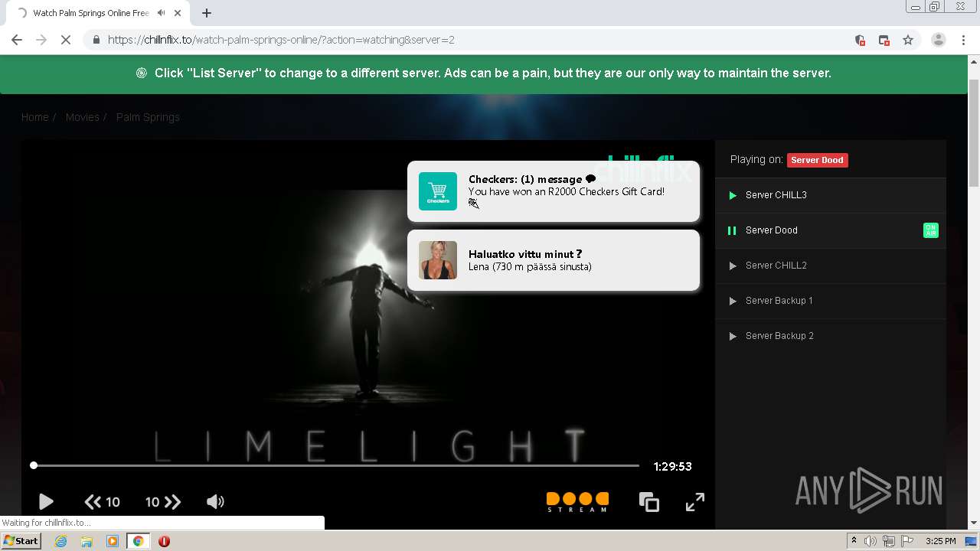This screenshot has width=980, height=551.
Task: Open the picture-in-picture window icon
Action: [648, 502]
